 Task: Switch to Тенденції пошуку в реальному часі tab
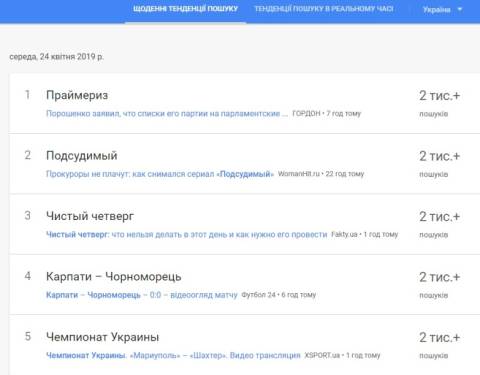pyautogui.click(x=324, y=9)
